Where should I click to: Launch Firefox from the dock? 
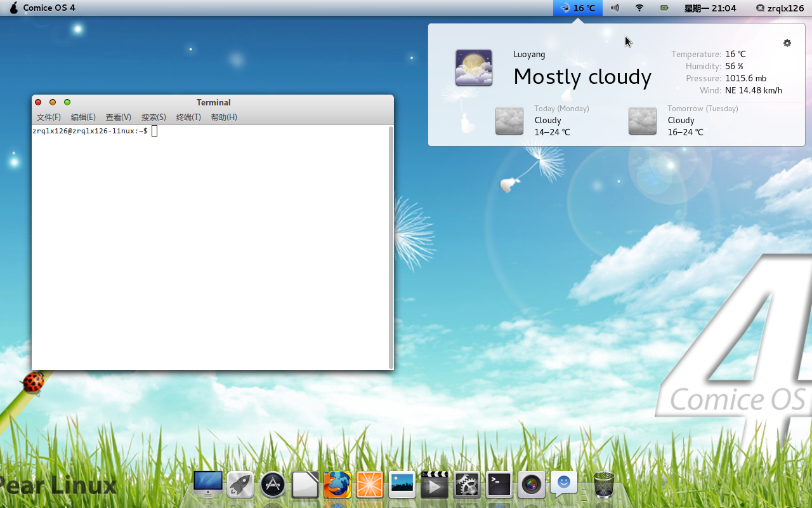(x=337, y=485)
